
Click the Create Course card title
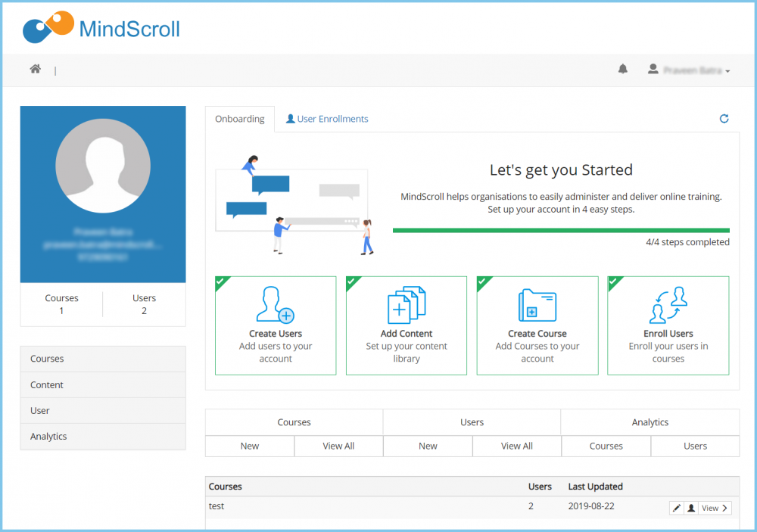(537, 334)
